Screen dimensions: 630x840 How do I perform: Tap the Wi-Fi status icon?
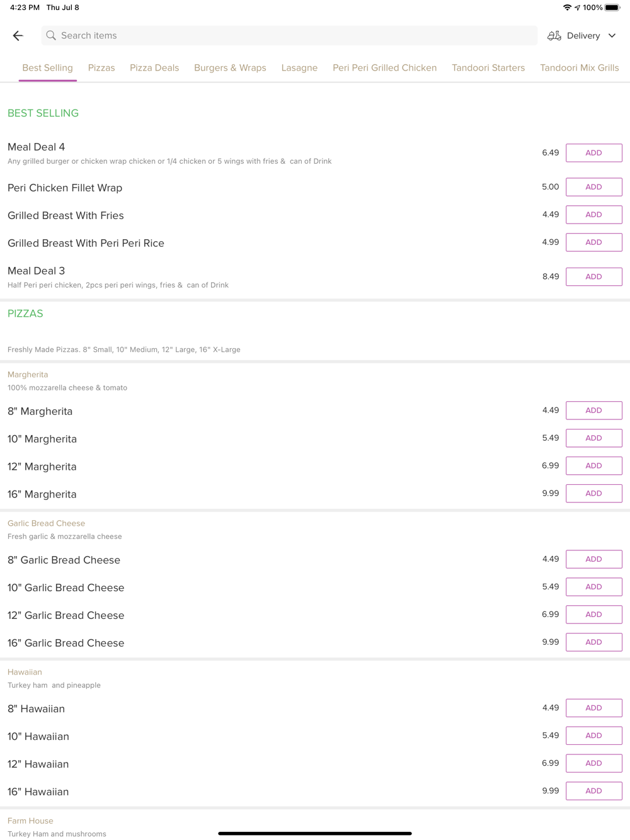(567, 8)
